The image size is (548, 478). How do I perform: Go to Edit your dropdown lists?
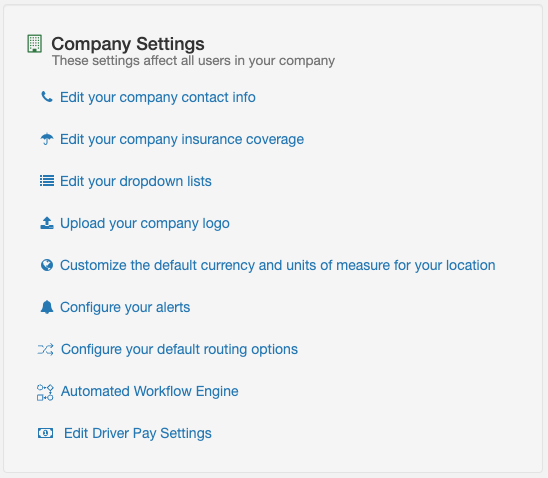tap(136, 181)
